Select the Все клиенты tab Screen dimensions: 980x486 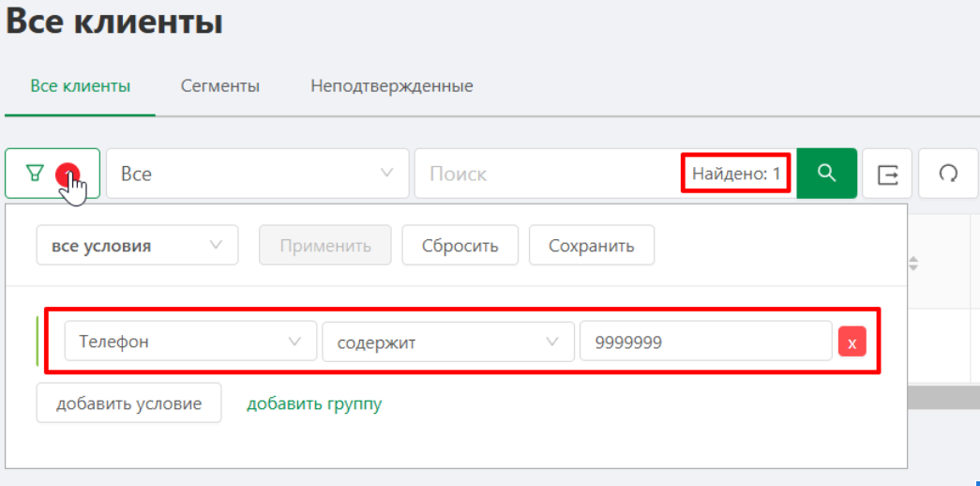click(x=81, y=85)
